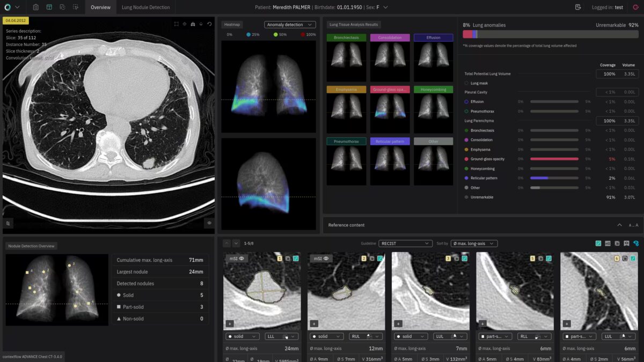Screen dimensions: 644x362
Task: Select the bounding box icon on the CT viewer
Action: (x=175, y=24)
